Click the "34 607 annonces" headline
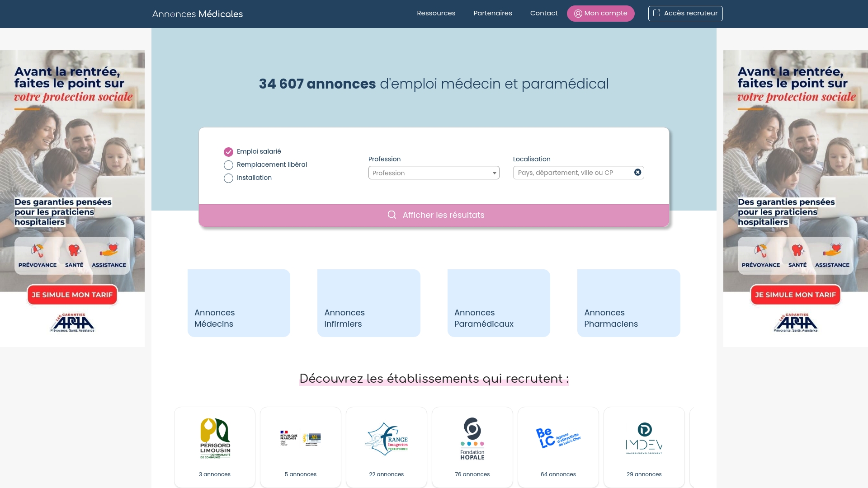 tap(317, 84)
